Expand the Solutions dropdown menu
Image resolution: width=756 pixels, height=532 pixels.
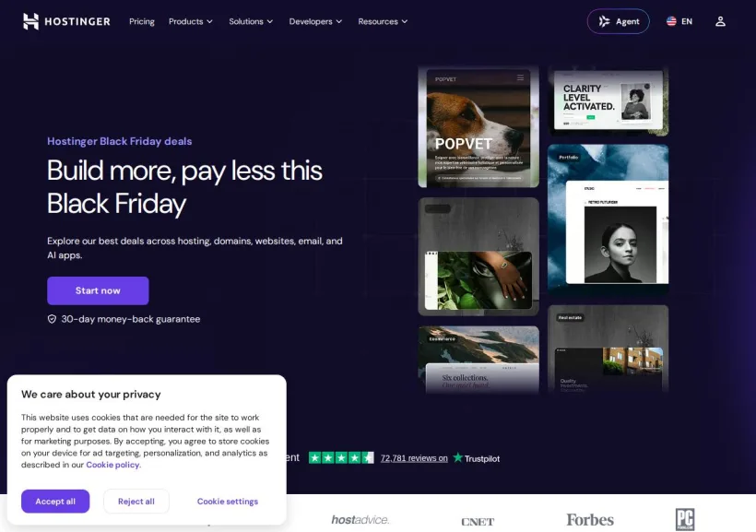tap(251, 21)
